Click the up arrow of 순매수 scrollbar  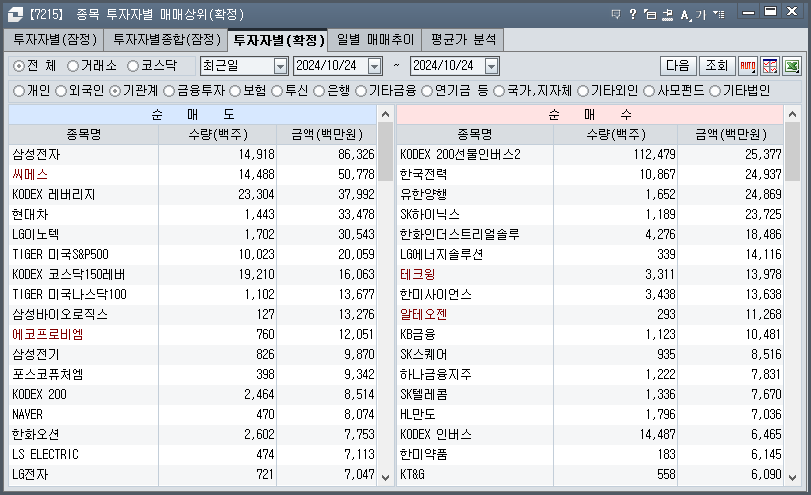coord(792,114)
